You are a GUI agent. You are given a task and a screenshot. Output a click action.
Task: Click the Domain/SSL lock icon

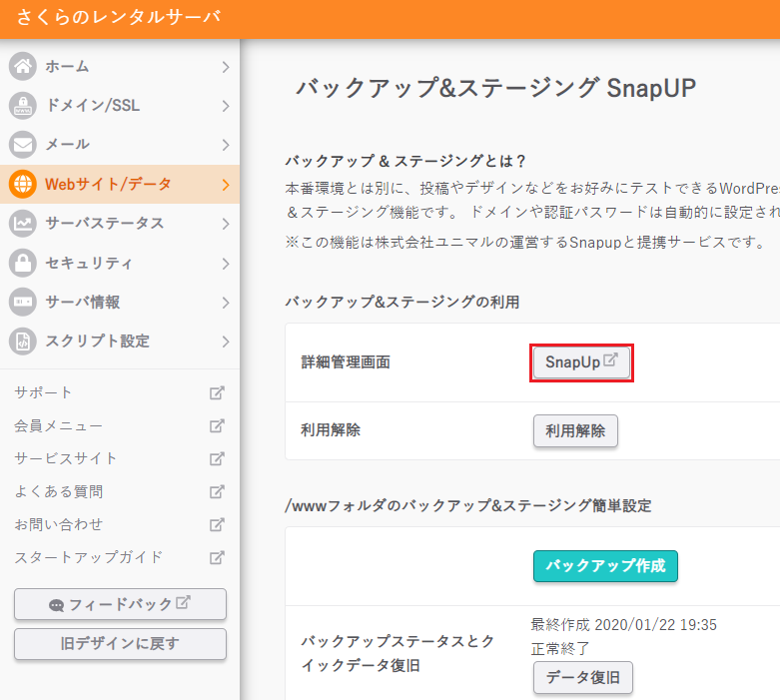pyautogui.click(x=23, y=106)
